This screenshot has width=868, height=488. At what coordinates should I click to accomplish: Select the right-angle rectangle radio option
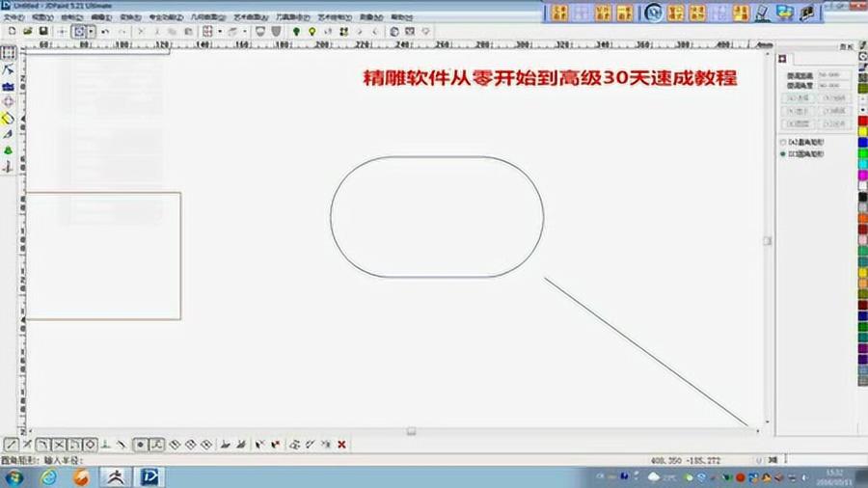point(782,142)
